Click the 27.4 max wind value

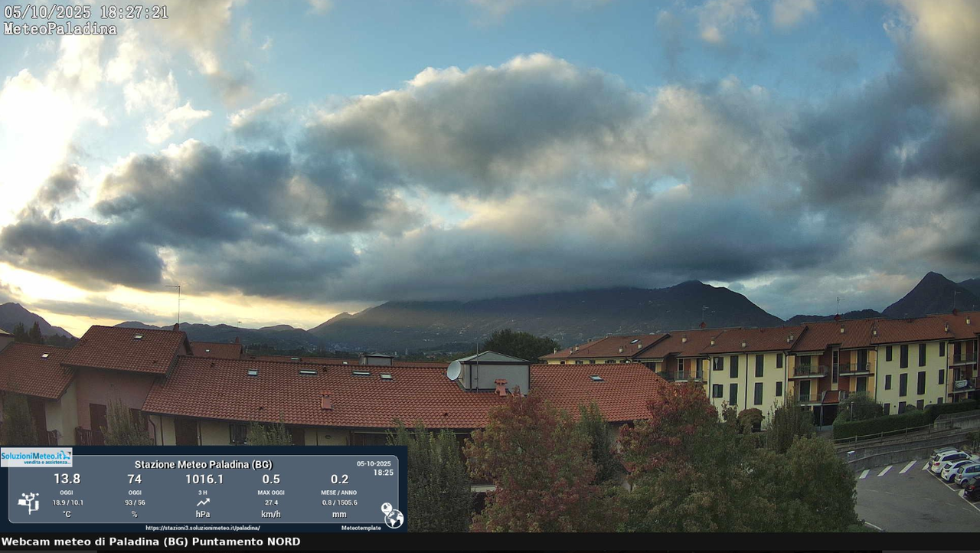(271, 502)
